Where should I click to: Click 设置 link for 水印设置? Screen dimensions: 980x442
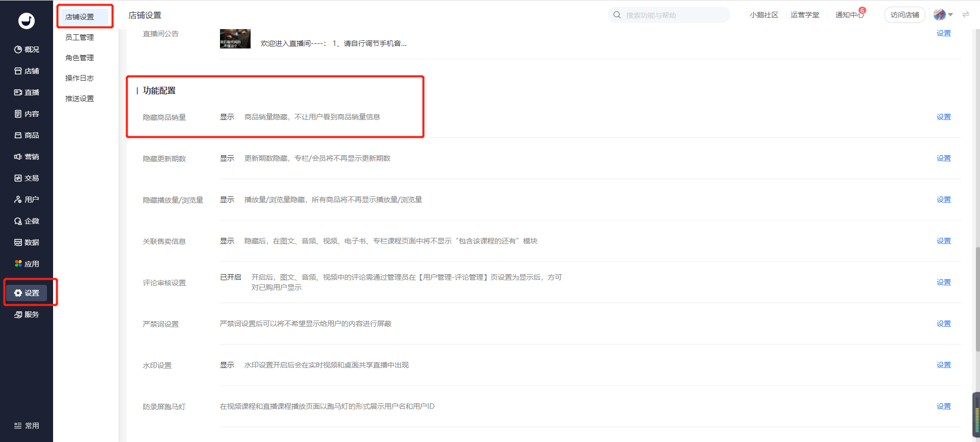pyautogui.click(x=944, y=365)
